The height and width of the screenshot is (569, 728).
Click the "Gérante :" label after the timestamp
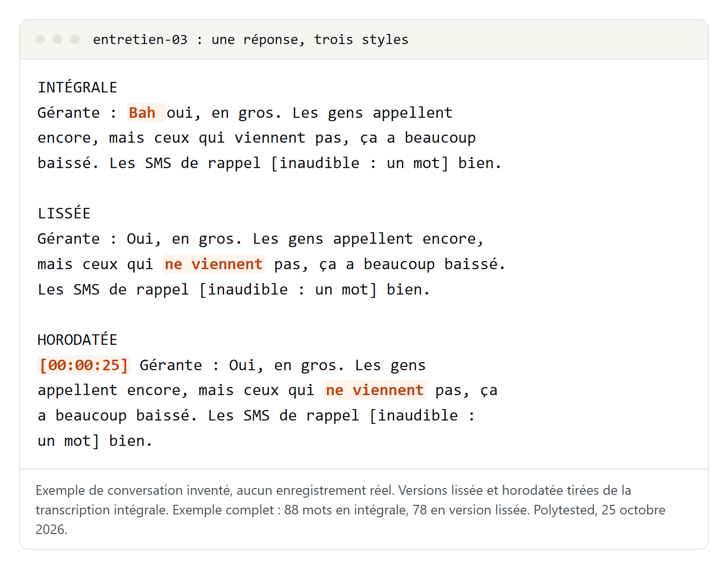179,365
